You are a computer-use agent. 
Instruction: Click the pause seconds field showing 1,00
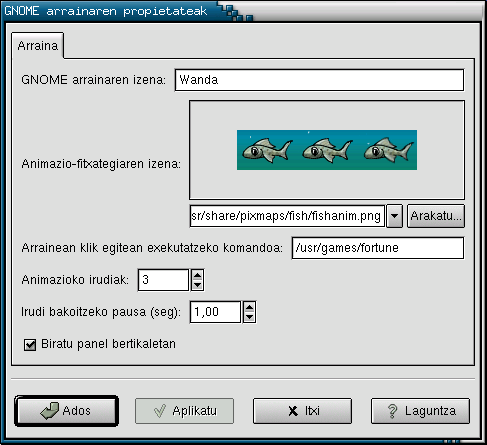[x=215, y=312]
